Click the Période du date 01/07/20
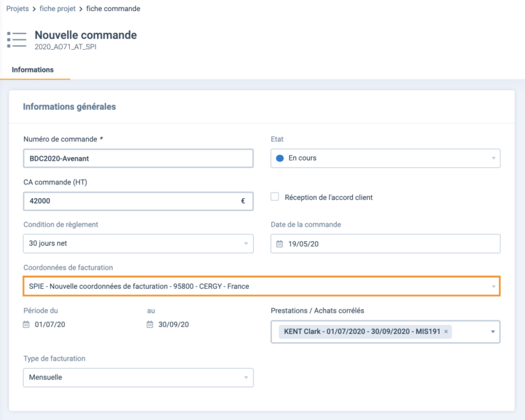Image resolution: width=525 pixels, height=420 pixels. (50, 324)
